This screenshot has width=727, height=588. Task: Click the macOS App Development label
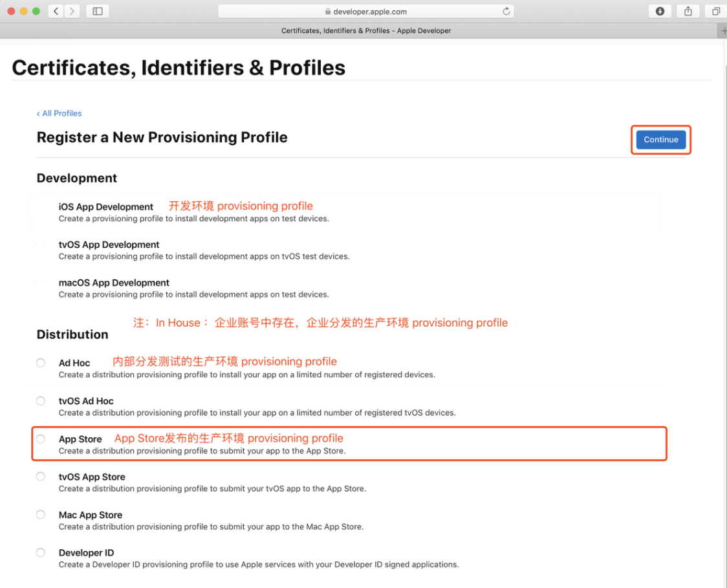[x=114, y=283]
